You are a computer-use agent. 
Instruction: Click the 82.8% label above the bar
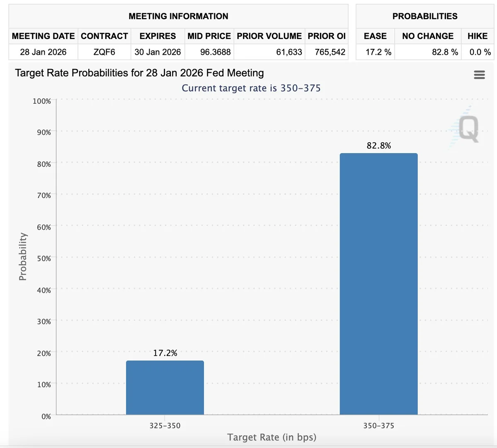378,146
